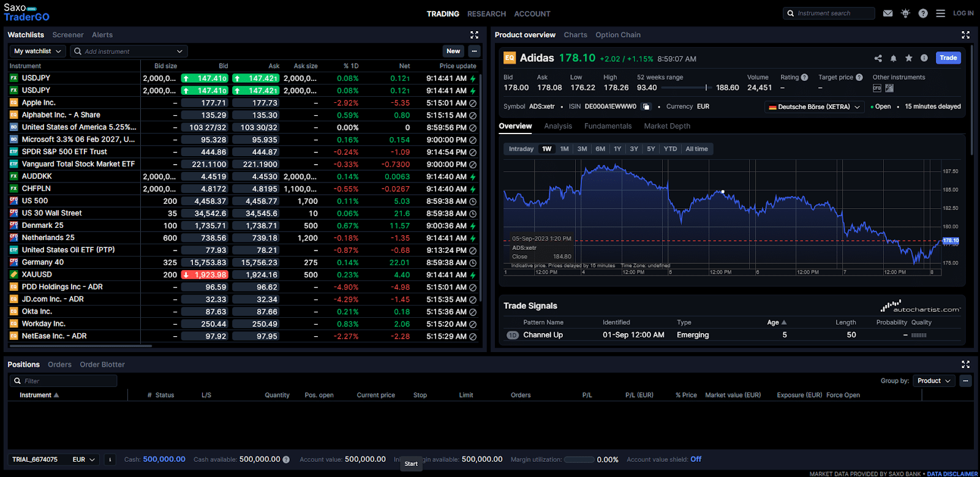Expand the Add instrument dropdown arrow
Viewport: 980px width, 477px height.
[x=179, y=51]
